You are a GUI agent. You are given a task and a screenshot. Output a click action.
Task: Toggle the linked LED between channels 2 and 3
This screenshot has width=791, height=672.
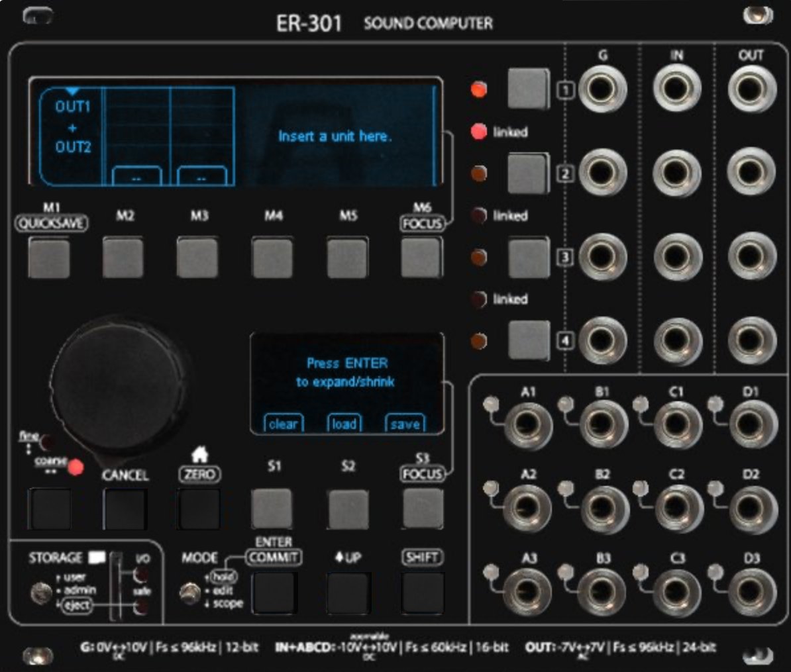pos(479,215)
